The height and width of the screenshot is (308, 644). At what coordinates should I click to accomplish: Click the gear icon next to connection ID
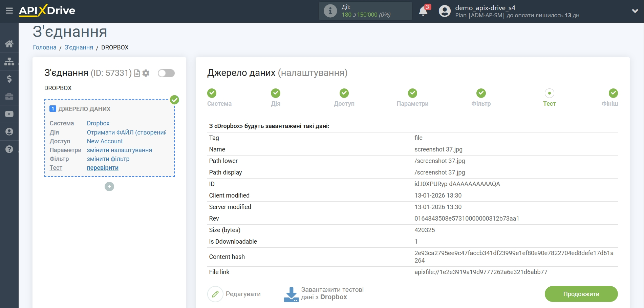[x=146, y=73]
